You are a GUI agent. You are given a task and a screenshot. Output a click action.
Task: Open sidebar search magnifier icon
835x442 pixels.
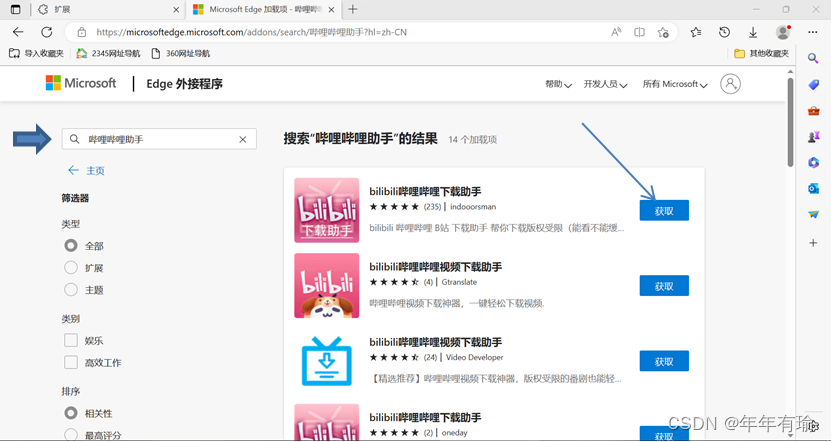(813, 58)
